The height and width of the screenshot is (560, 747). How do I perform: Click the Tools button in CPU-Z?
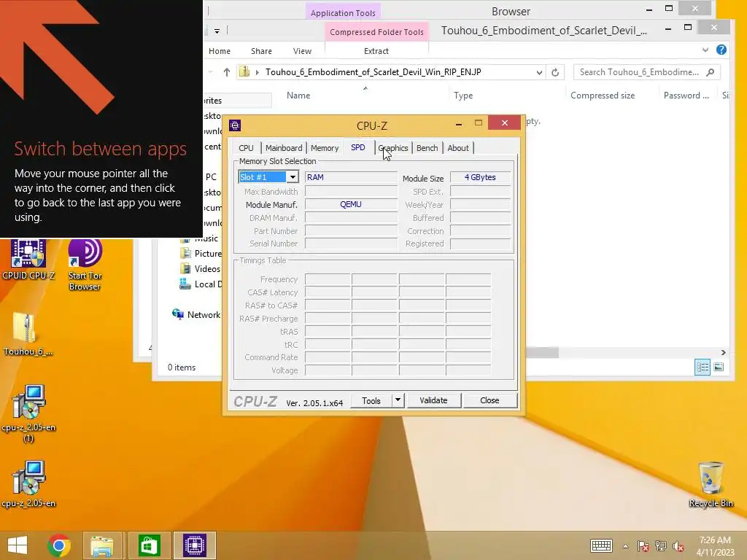pos(371,401)
